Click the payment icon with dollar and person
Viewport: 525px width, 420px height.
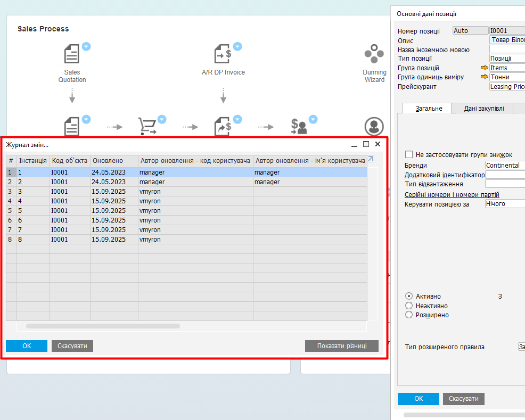tap(299, 126)
